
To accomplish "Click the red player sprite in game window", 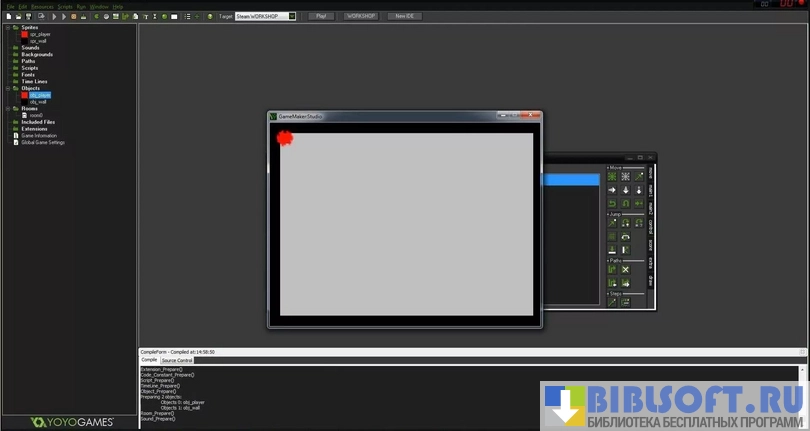I will [284, 138].
